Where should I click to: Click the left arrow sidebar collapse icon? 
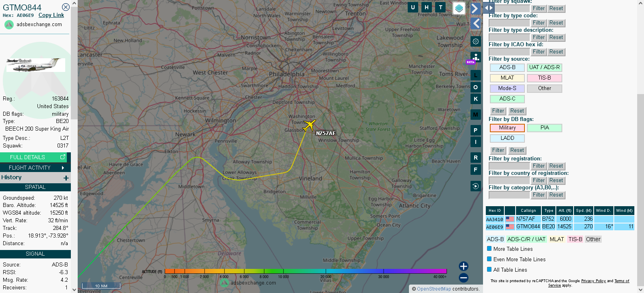tap(475, 23)
